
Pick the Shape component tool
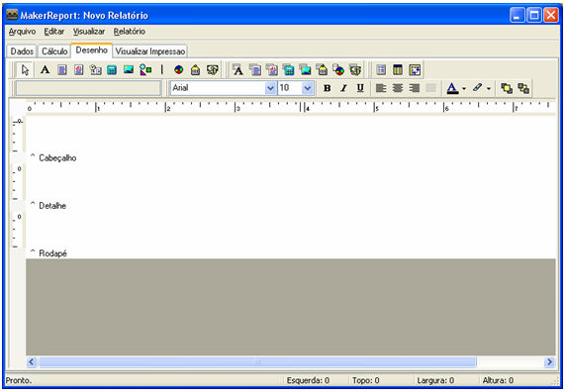(x=145, y=69)
